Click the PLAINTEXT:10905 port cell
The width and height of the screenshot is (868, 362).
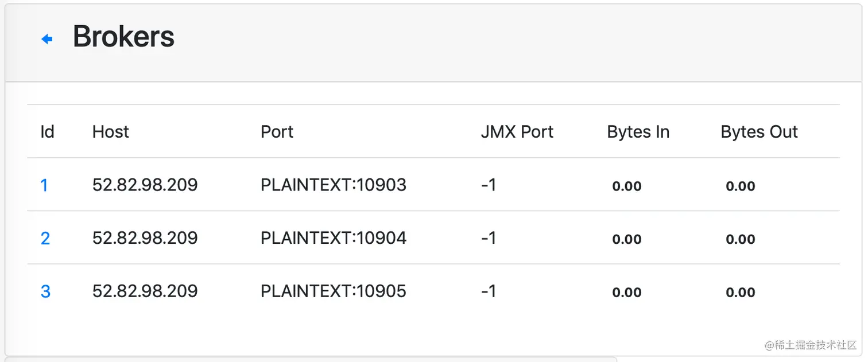click(x=334, y=291)
